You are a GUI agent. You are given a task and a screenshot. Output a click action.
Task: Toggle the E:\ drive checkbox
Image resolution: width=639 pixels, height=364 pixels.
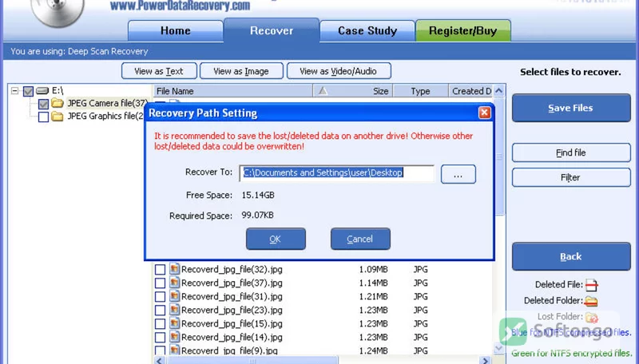28,91
